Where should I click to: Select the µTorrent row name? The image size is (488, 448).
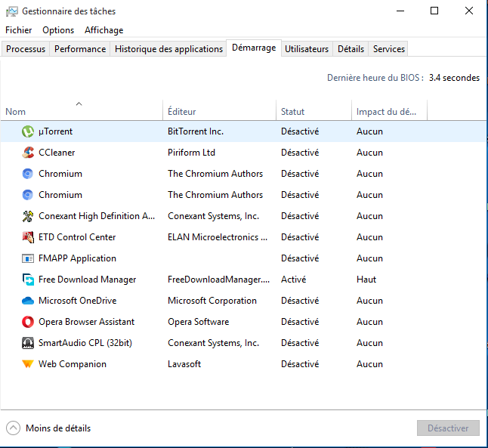click(55, 131)
